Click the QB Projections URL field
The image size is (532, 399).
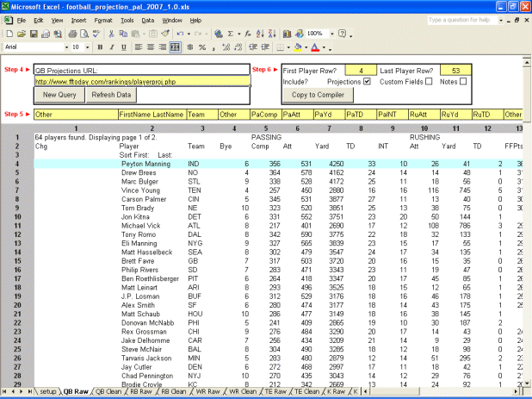(142, 81)
